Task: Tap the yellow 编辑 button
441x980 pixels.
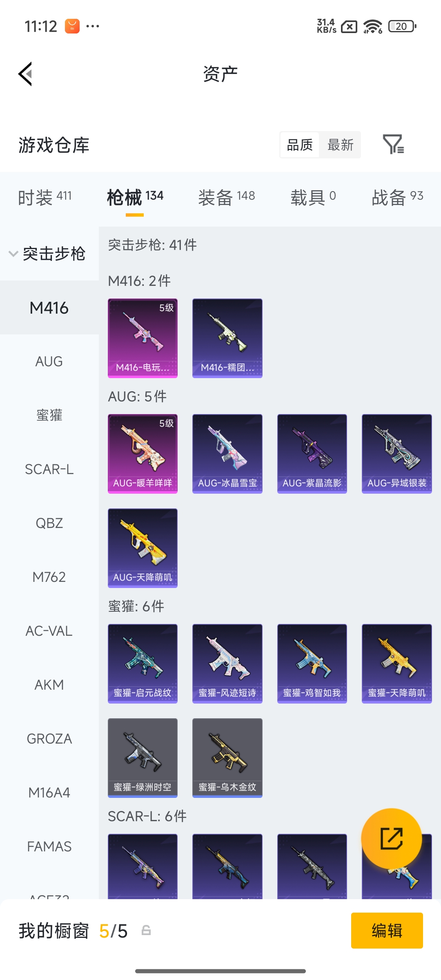Action: pos(387,931)
